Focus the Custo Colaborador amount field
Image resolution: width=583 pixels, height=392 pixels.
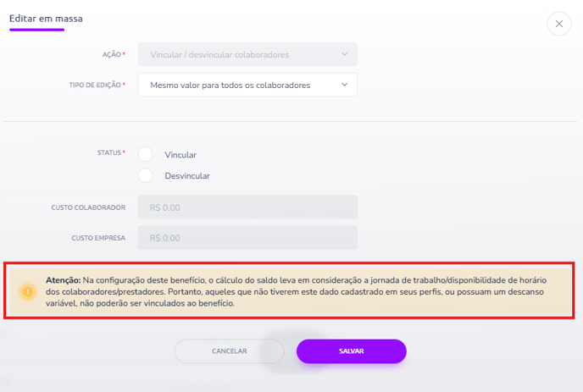(x=247, y=207)
